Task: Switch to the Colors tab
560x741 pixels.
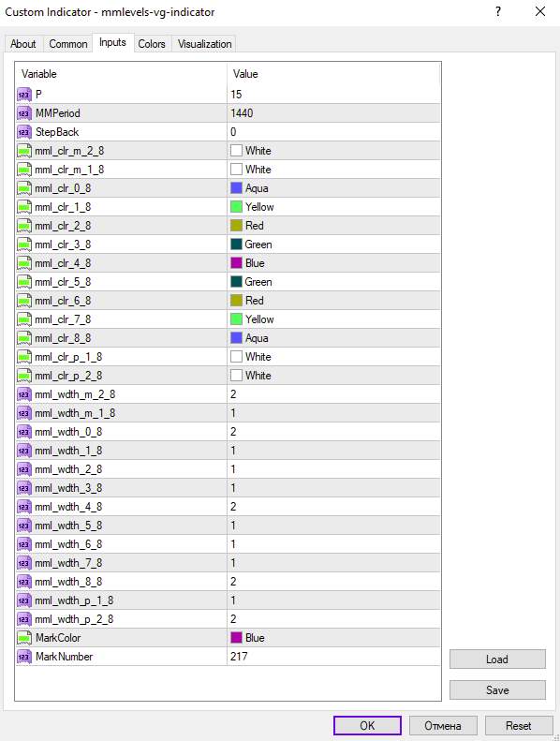Action: click(x=151, y=44)
